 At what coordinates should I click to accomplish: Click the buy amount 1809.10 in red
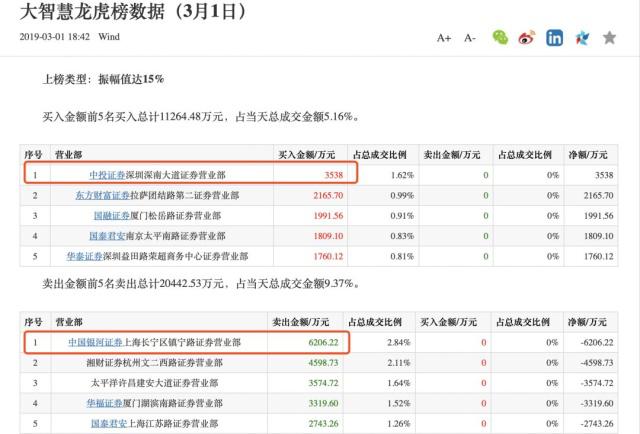pyautogui.click(x=328, y=236)
